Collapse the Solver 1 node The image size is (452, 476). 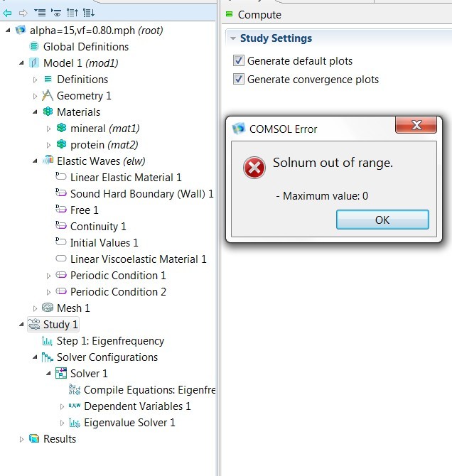tap(48, 374)
